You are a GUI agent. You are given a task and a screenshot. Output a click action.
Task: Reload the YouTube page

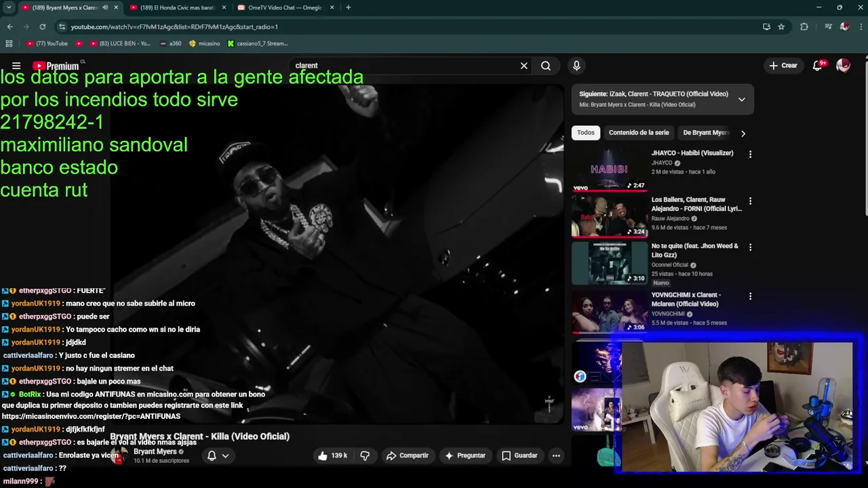point(42,26)
